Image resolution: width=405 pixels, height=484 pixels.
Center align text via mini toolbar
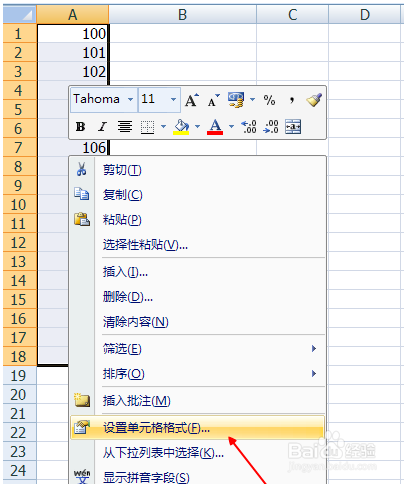(125, 127)
